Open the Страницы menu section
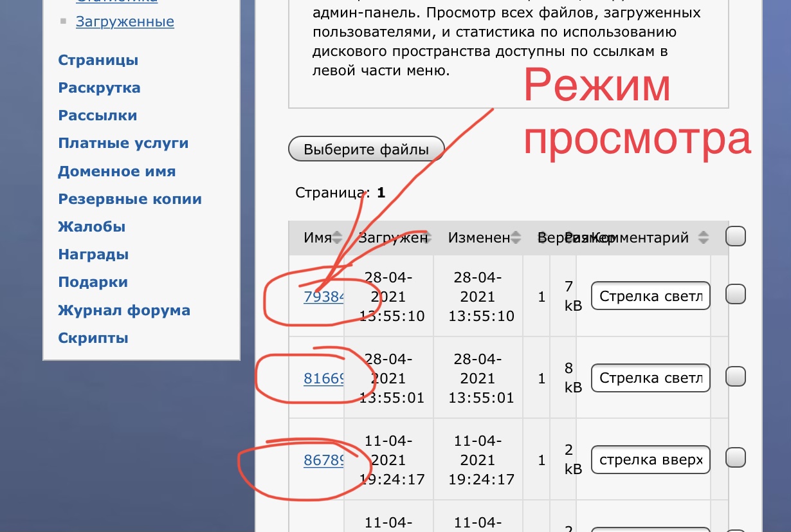Viewport: 791px width, 532px height. coord(98,60)
